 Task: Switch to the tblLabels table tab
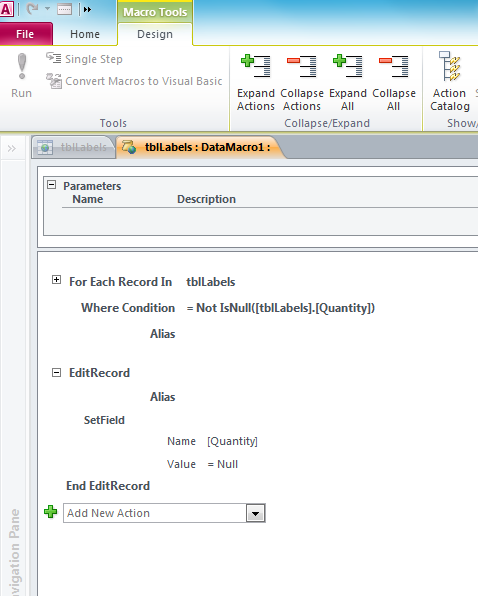click(73, 147)
